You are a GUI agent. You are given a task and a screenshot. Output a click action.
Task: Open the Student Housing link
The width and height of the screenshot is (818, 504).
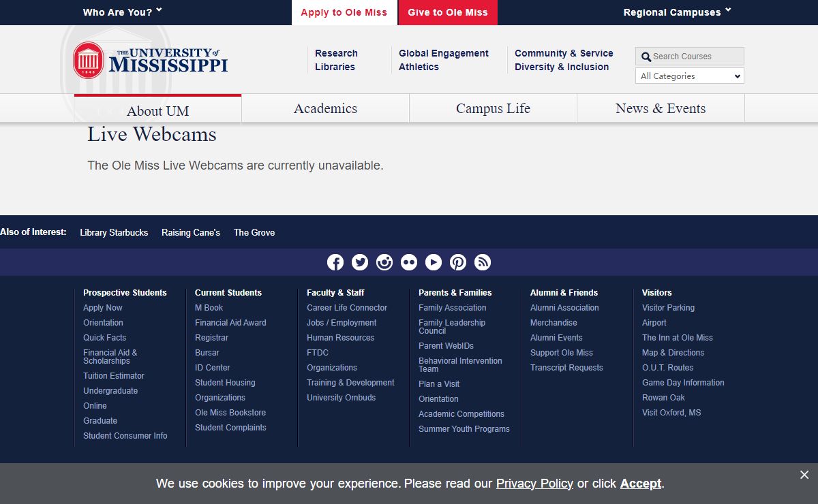225,383
